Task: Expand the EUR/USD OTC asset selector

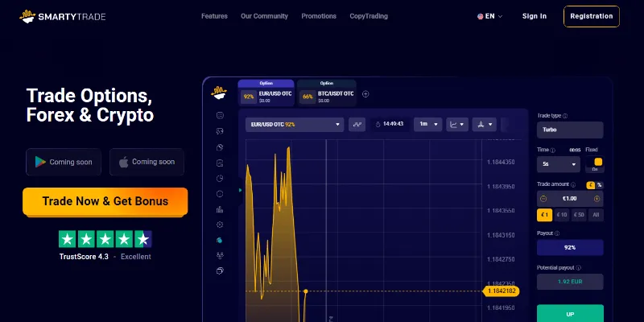Action: coord(295,125)
